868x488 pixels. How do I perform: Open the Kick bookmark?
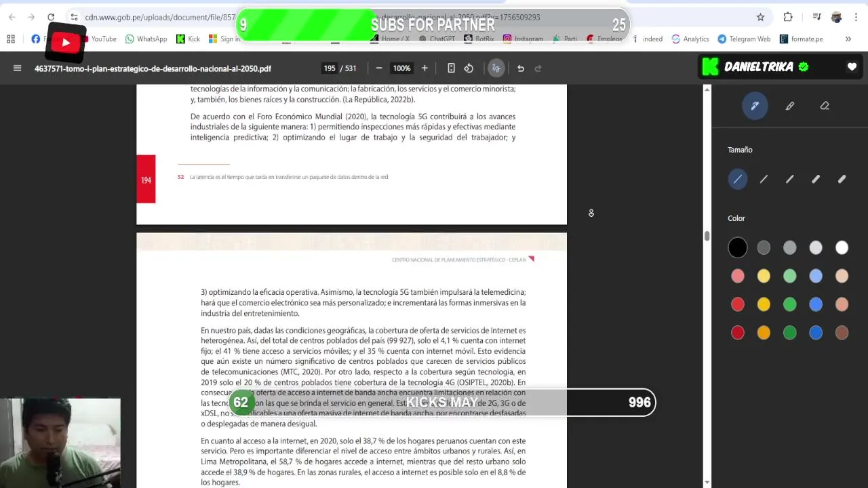point(188,39)
